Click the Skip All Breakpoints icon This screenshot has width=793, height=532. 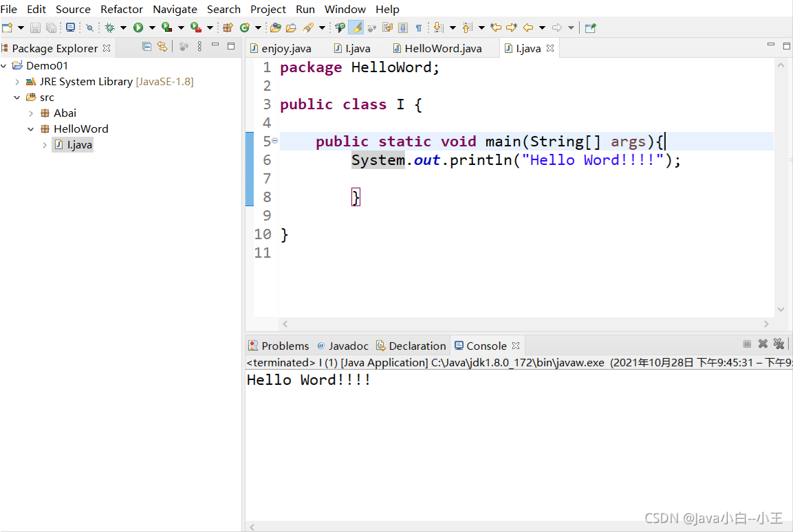[x=90, y=27]
